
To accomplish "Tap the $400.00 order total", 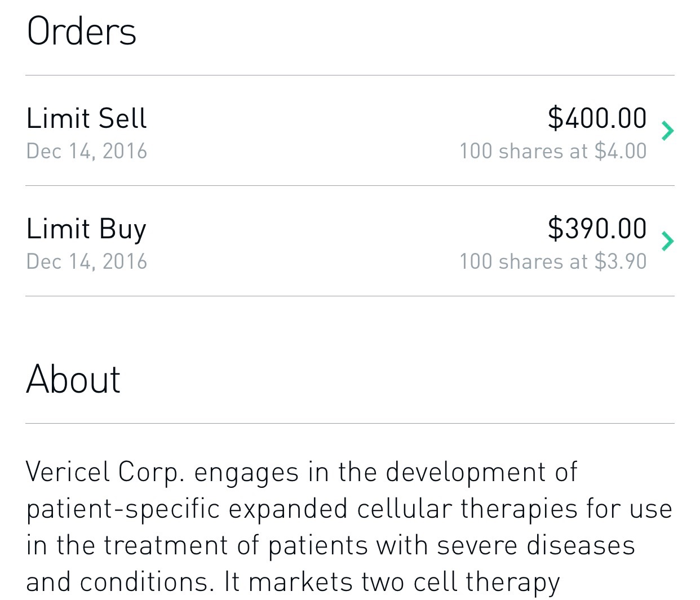I will pyautogui.click(x=597, y=118).
